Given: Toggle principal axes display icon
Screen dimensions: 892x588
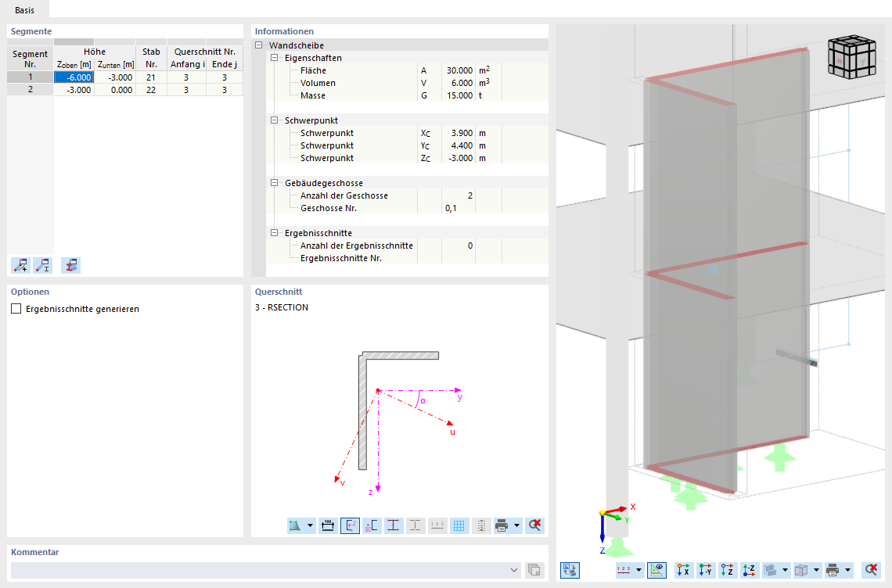Looking at the screenshot, I should (350, 525).
